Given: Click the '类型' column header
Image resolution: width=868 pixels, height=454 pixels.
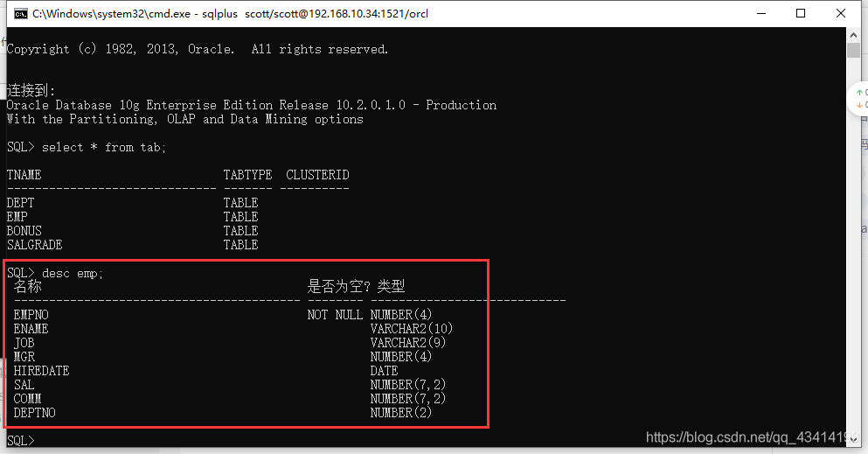Looking at the screenshot, I should point(391,286).
